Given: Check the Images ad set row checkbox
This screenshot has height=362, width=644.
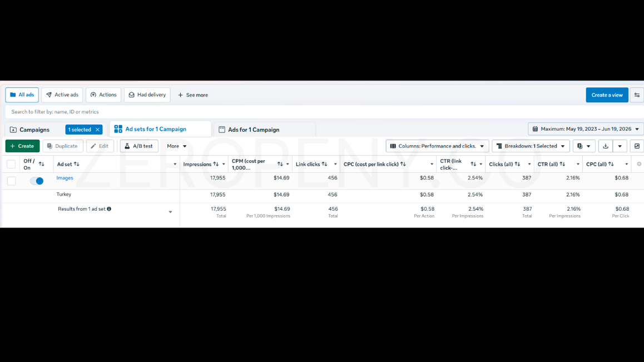Looking at the screenshot, I should point(12,181).
